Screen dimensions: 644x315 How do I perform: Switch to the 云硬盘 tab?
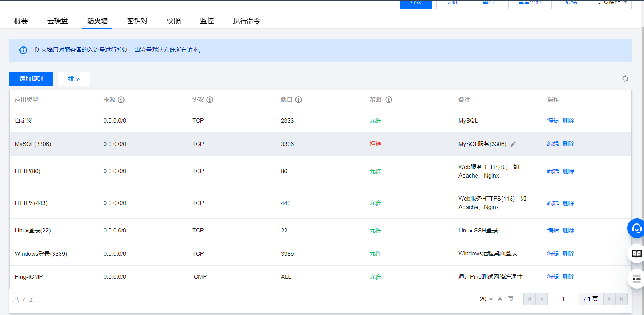tap(58, 21)
